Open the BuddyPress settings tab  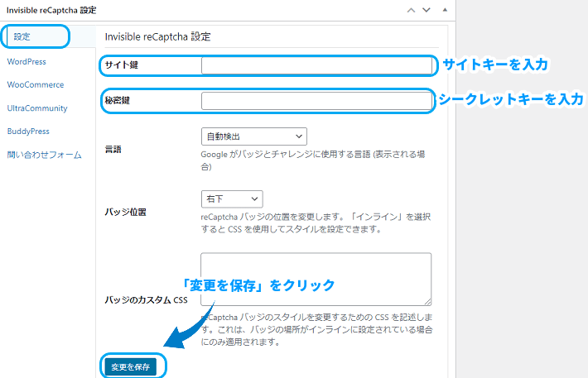click(x=28, y=132)
